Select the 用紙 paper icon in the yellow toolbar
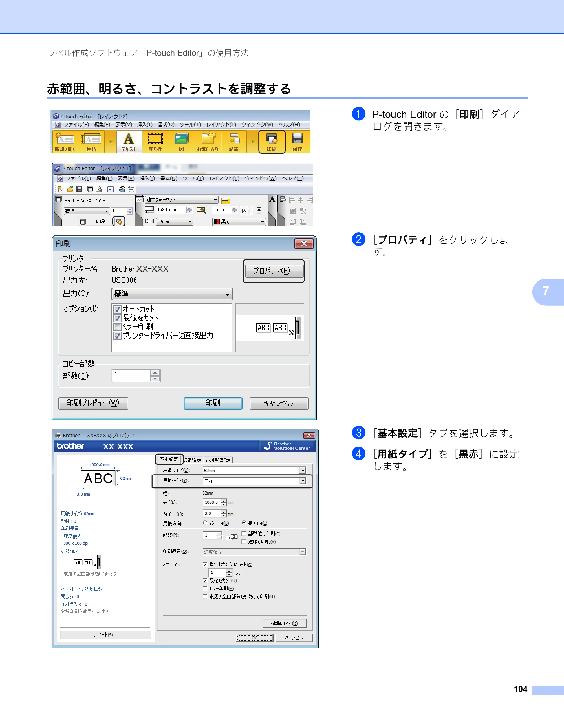The height and width of the screenshot is (728, 564). click(91, 142)
